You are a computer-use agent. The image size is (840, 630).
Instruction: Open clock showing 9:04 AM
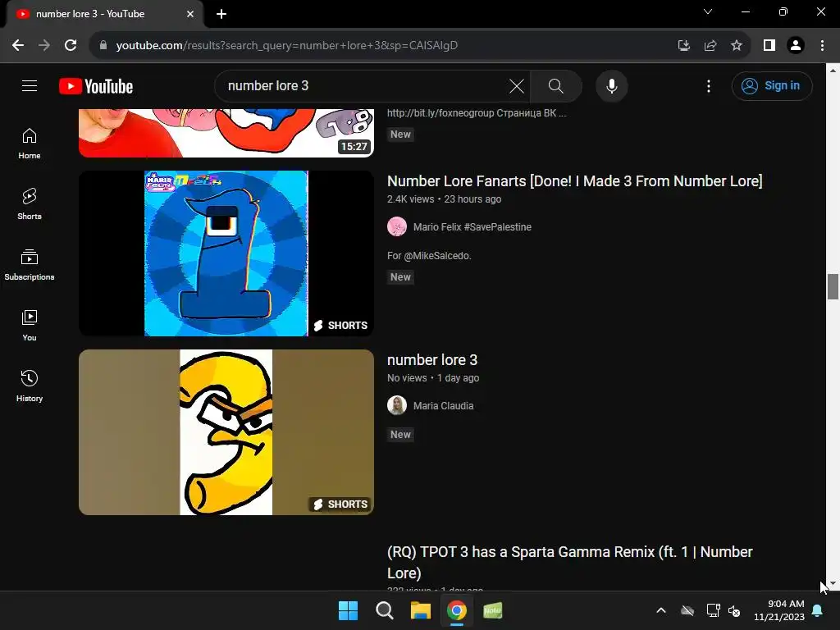[779, 610]
